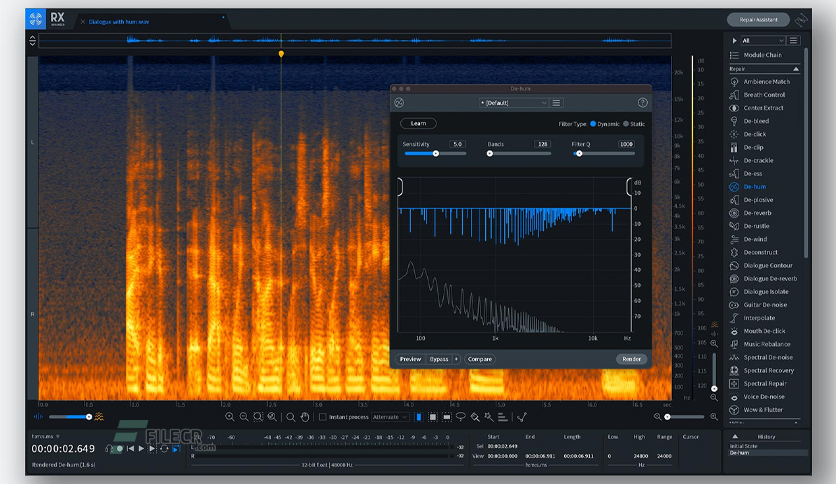
Task: Expand Bypass button options arrow
Action: pyautogui.click(x=456, y=359)
